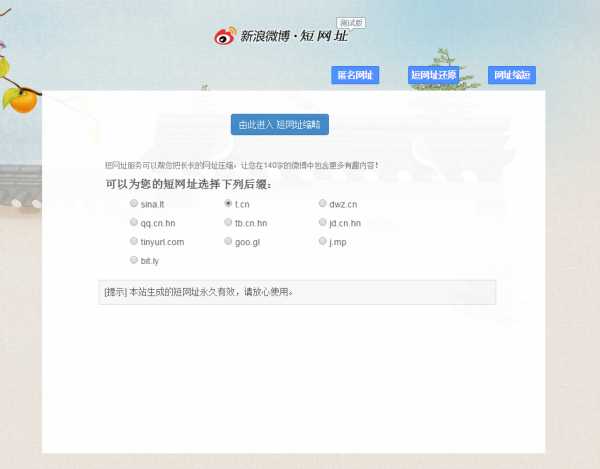Click the Sina Weibo eye logo
600x469 pixels.
point(225,36)
